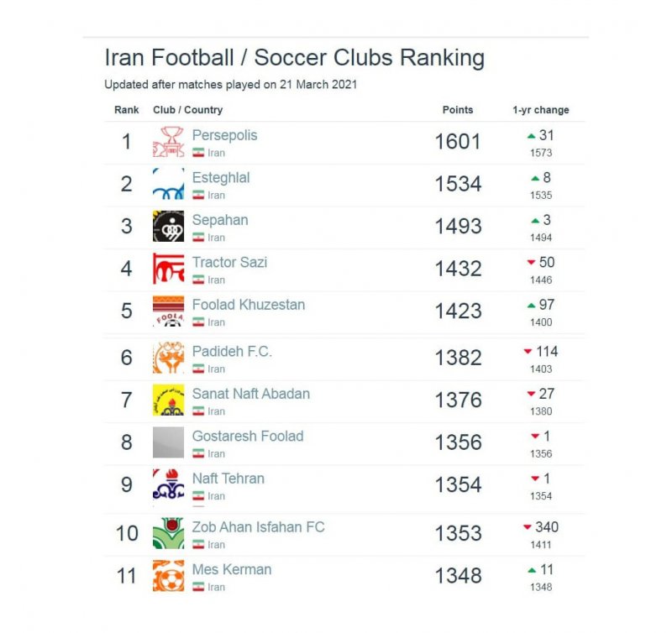Click the Foolad Khuzestan club logo
Image resolution: width=672 pixels, height=633 pixels.
[168, 311]
